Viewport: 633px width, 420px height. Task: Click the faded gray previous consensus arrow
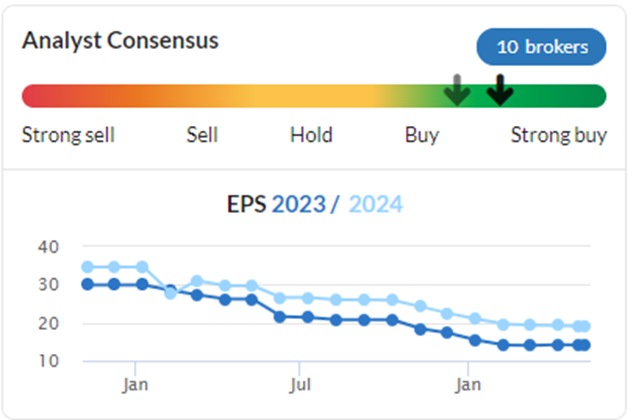(x=457, y=90)
